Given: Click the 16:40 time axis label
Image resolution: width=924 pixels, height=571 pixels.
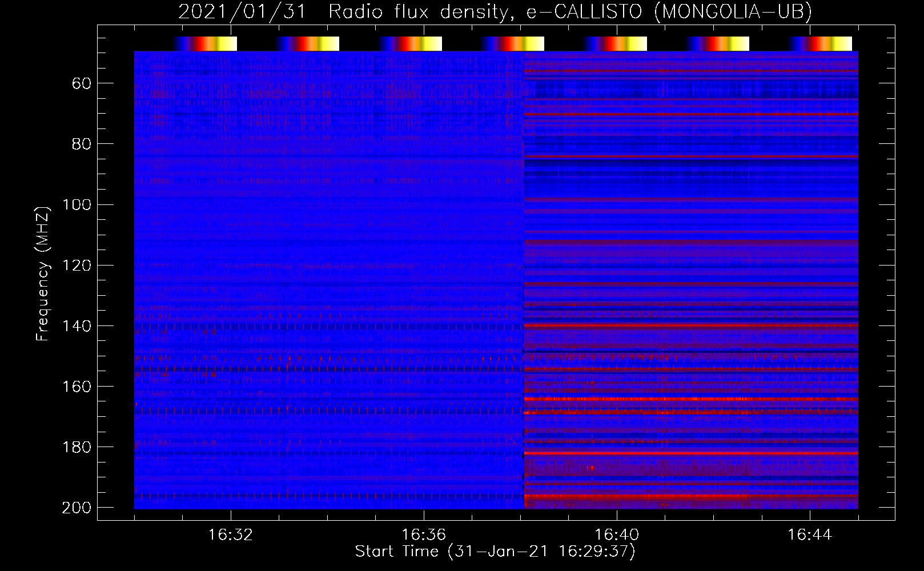Looking at the screenshot, I should 617,535.
